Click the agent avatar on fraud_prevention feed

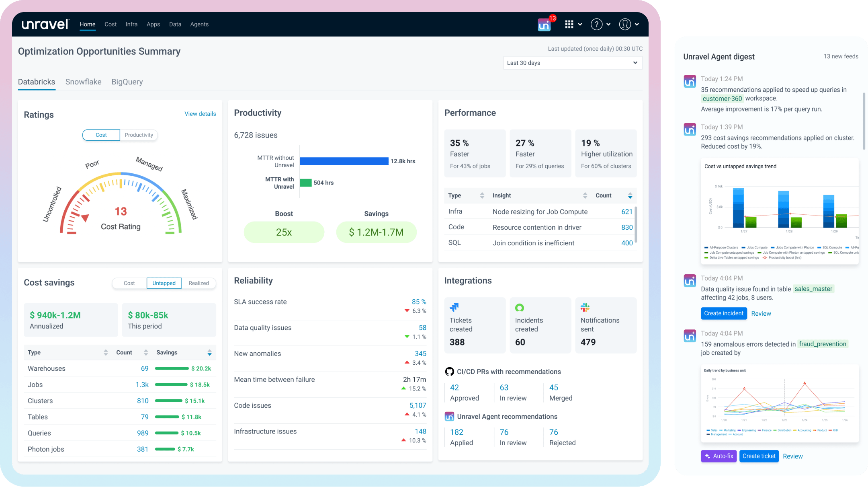[690, 336]
